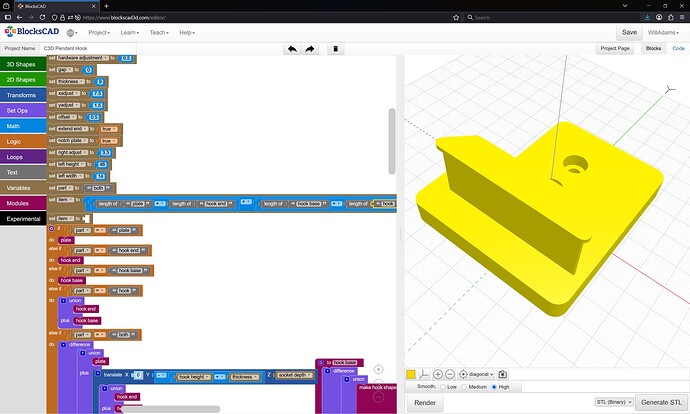The height and width of the screenshot is (414, 690).
Task: Zoom out with the minus icon
Action: pos(450,373)
